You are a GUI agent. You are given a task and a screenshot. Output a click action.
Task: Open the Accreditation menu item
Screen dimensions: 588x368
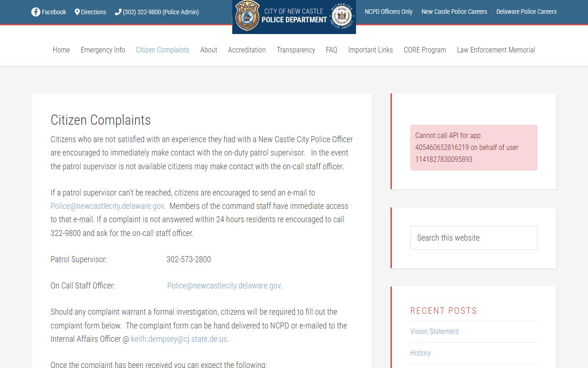(247, 50)
